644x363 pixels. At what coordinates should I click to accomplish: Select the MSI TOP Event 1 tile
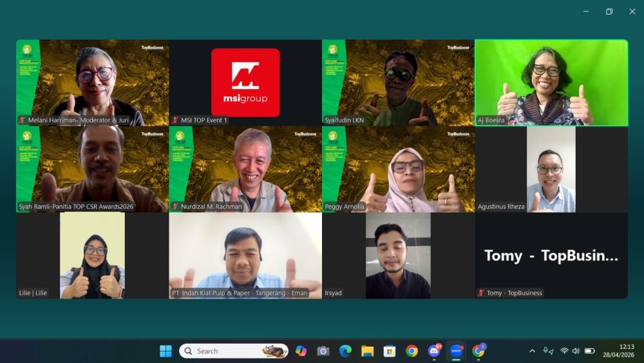click(x=245, y=83)
